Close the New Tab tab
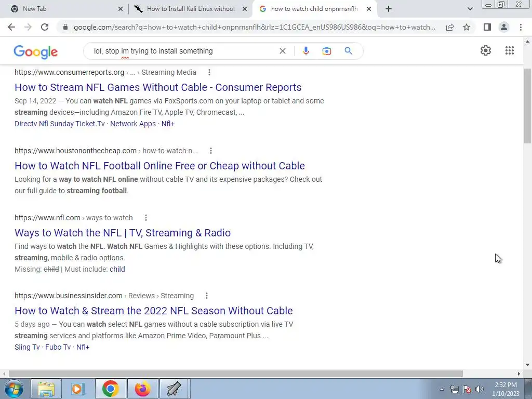The width and height of the screenshot is (532, 399). pos(121,9)
